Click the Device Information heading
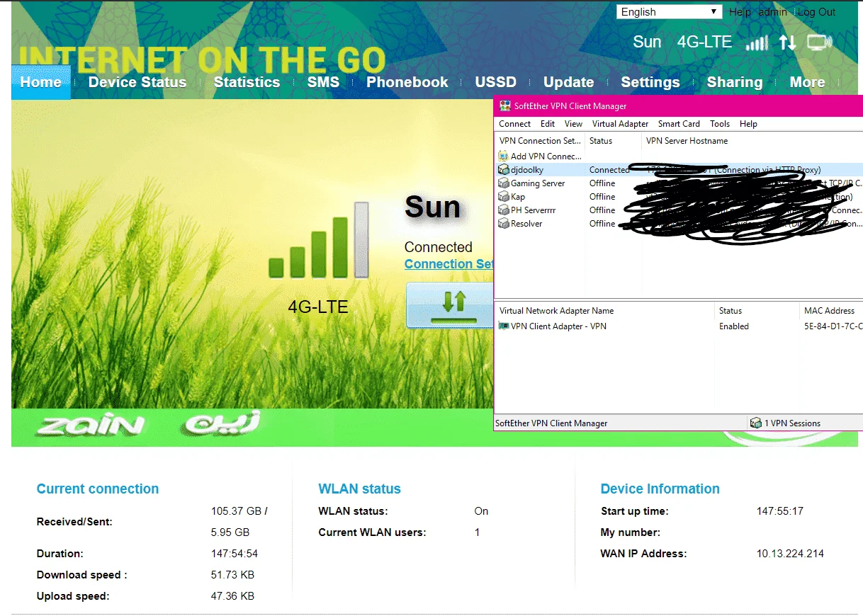Viewport: 863px width, 616px height. click(x=660, y=489)
